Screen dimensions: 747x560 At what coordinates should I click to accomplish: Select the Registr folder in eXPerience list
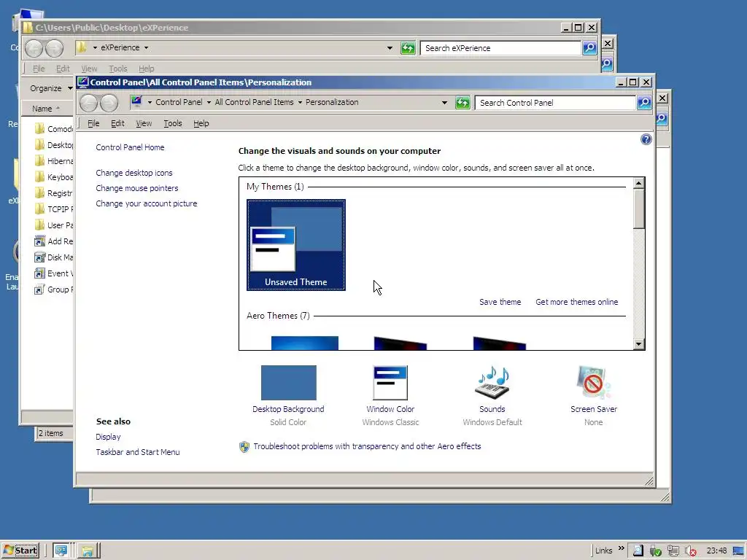click(54, 192)
